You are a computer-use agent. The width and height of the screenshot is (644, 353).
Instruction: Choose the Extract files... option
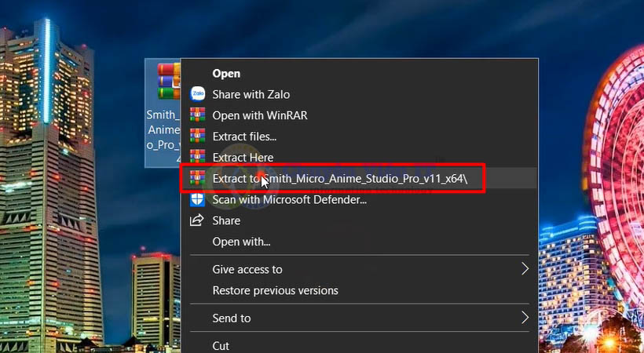pyautogui.click(x=244, y=136)
